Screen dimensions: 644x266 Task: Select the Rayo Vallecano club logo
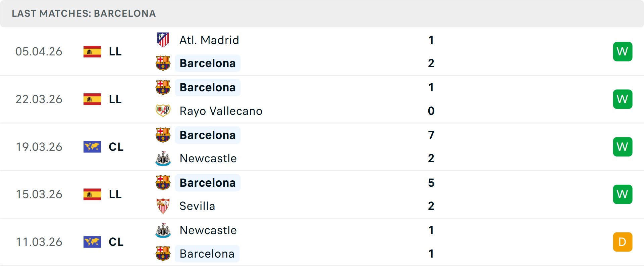pyautogui.click(x=163, y=110)
